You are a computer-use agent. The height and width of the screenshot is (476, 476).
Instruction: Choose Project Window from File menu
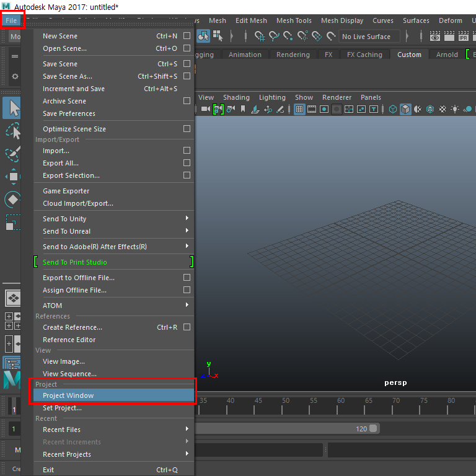pos(114,395)
